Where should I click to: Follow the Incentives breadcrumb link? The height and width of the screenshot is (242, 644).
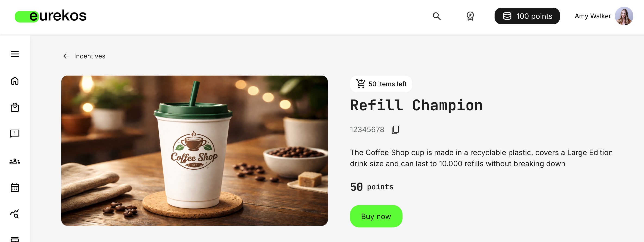pos(90,56)
